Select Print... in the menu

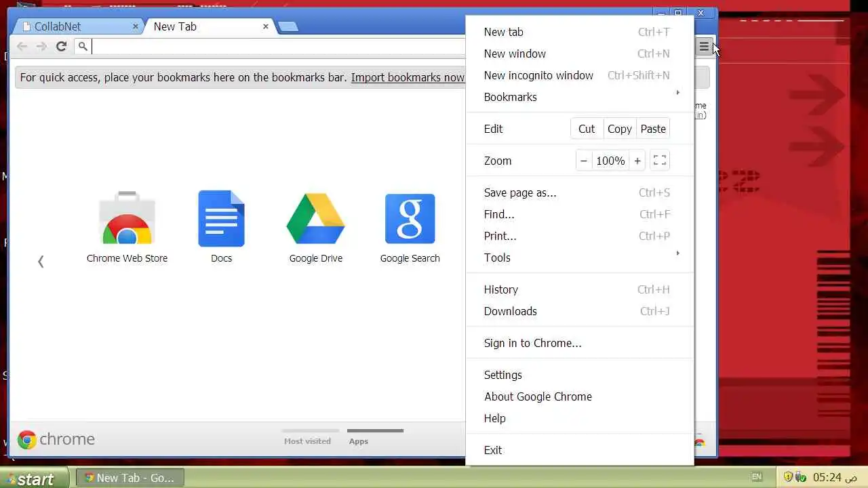tap(580, 236)
